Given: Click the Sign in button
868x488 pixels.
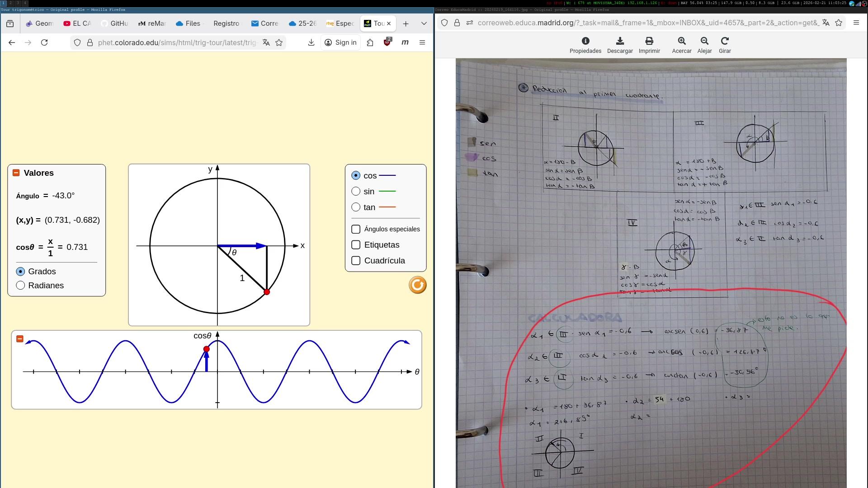Looking at the screenshot, I should point(341,42).
